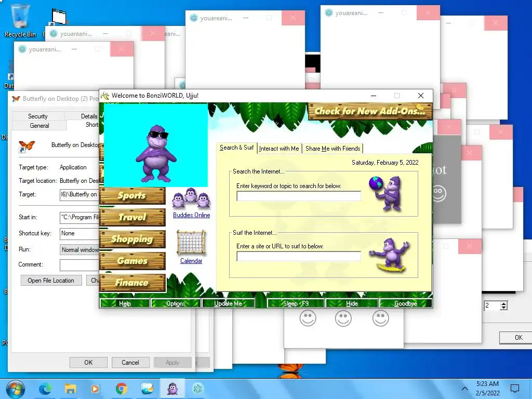Show hidden system tray icons chevron
Image resolution: width=532 pixels, height=399 pixels.
(x=465, y=389)
